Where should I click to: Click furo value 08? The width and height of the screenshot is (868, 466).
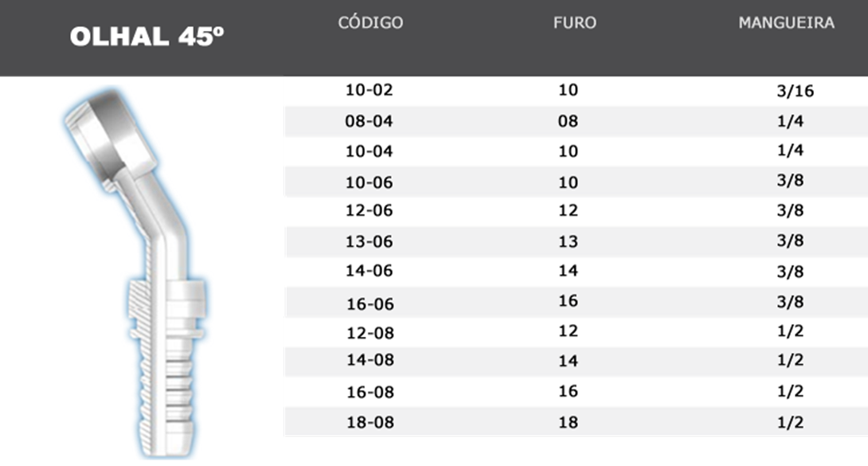point(568,122)
